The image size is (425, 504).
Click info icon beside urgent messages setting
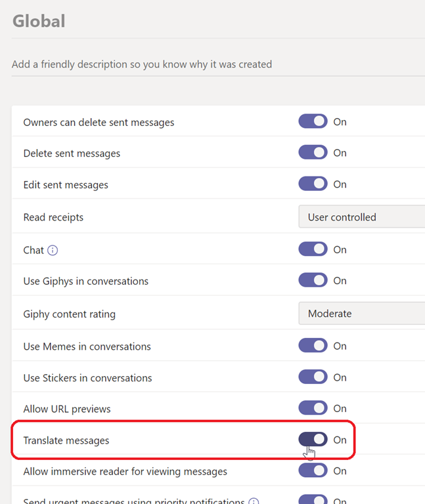pyautogui.click(x=254, y=501)
